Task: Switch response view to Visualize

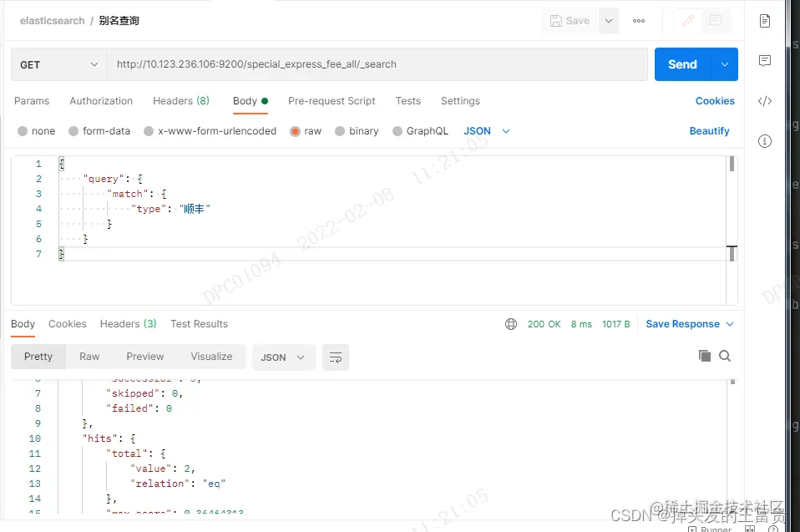Action: point(211,357)
